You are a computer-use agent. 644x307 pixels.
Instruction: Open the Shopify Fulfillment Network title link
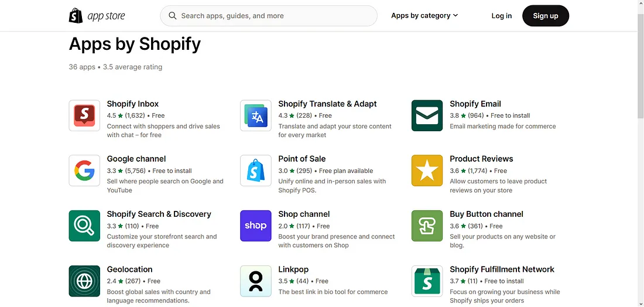pyautogui.click(x=502, y=269)
